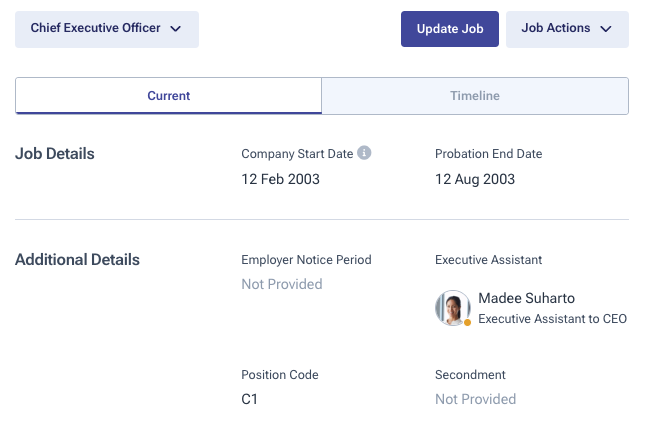Click Not Provided under Employer Notice Period

[x=282, y=284]
